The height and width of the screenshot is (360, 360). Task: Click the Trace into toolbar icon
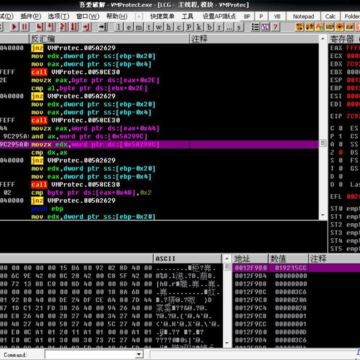(64, 27)
